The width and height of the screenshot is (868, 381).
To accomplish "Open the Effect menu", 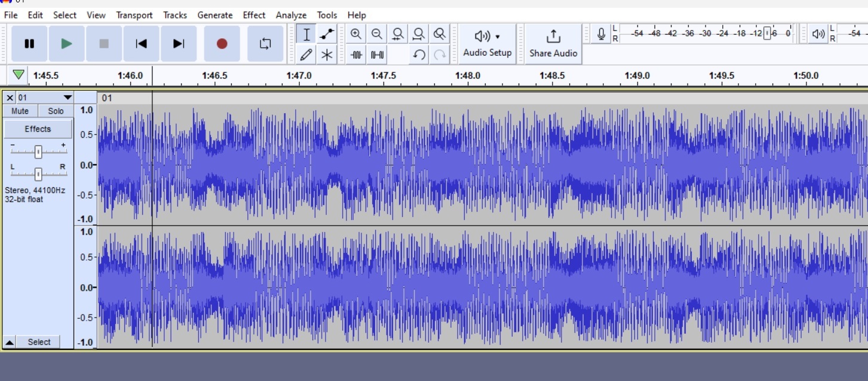I will pos(254,15).
